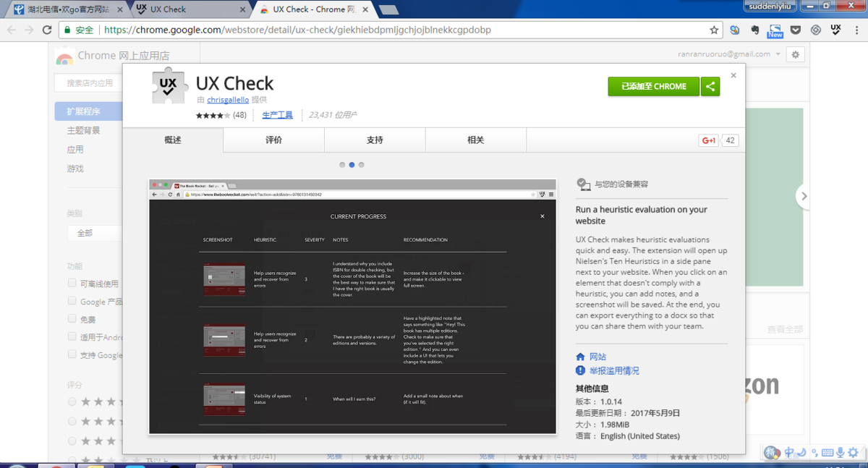Click the (48) ratings count
Screen dimensions: 868x468
pyautogui.click(x=239, y=115)
